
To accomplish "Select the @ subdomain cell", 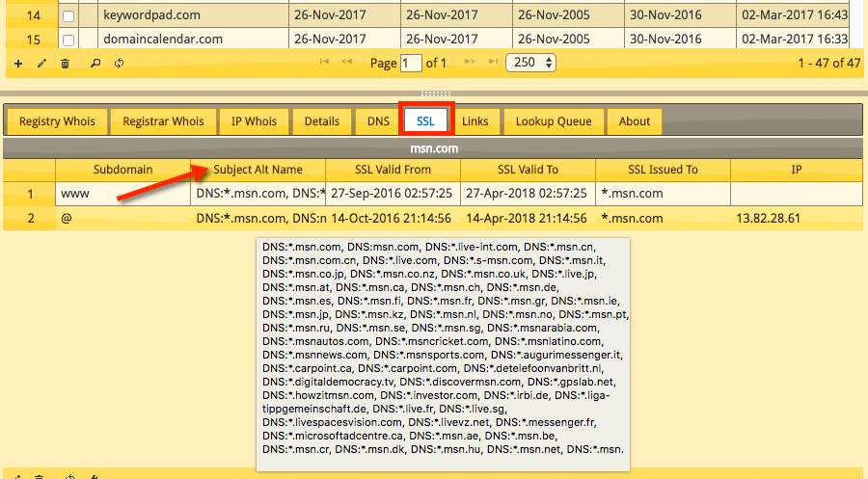I will tap(122, 219).
